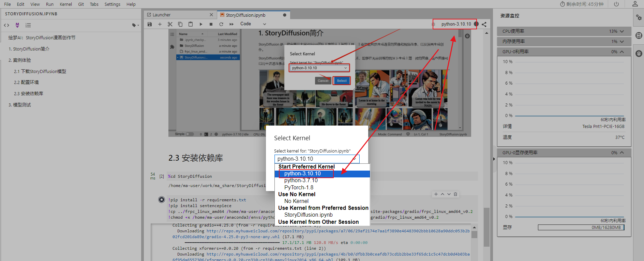The height and width of the screenshot is (261, 644).
Task: Select the No Kernel option
Action: coord(322,201)
